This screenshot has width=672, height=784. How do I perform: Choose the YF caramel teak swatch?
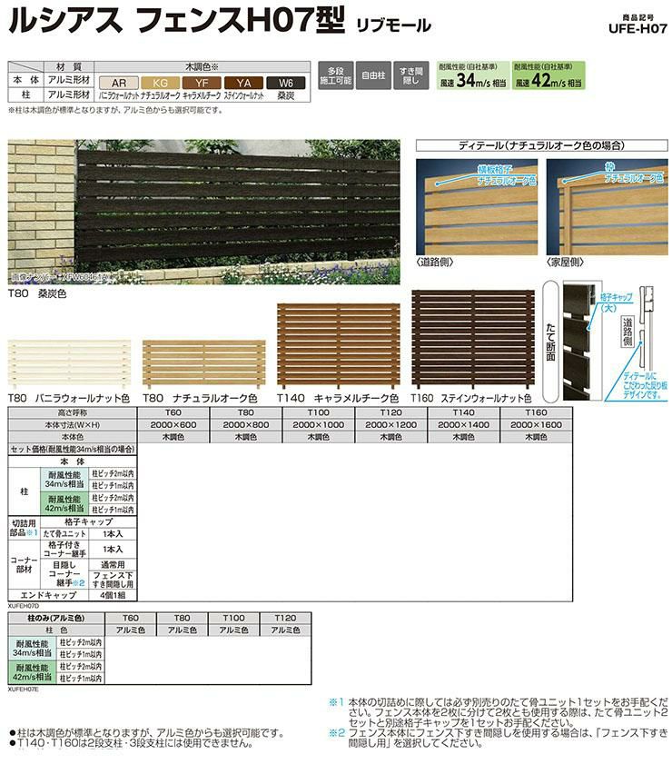(203, 81)
